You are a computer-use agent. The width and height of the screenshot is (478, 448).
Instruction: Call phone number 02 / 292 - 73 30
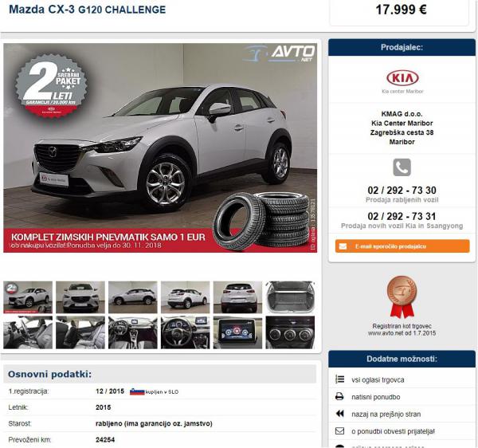(x=402, y=191)
